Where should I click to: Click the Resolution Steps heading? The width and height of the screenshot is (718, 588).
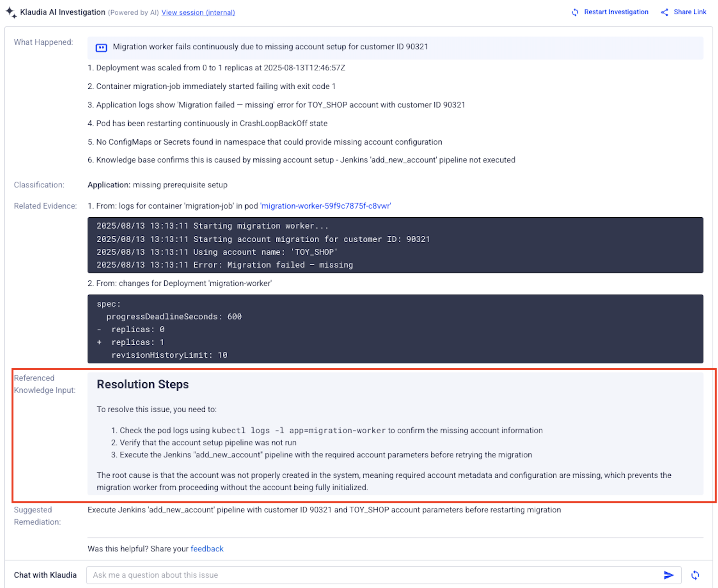click(x=143, y=385)
